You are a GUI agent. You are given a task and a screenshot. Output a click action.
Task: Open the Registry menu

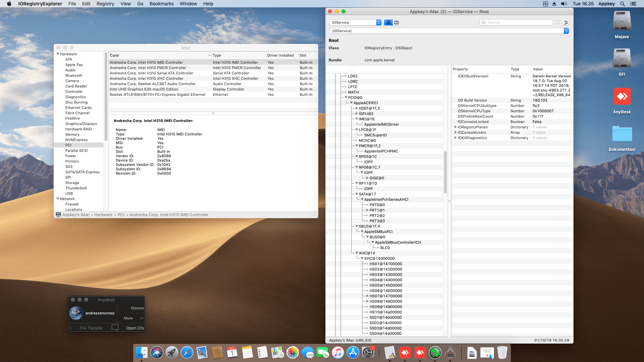[x=105, y=4]
